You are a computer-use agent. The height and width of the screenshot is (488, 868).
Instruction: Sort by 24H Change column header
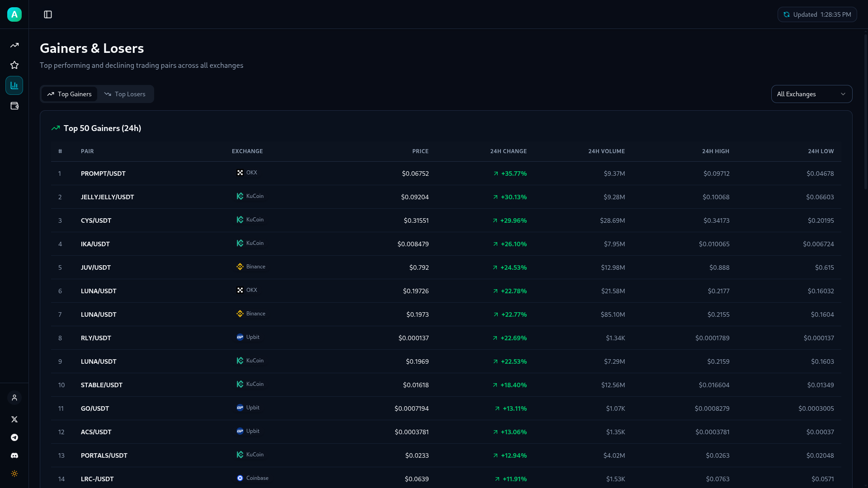508,151
